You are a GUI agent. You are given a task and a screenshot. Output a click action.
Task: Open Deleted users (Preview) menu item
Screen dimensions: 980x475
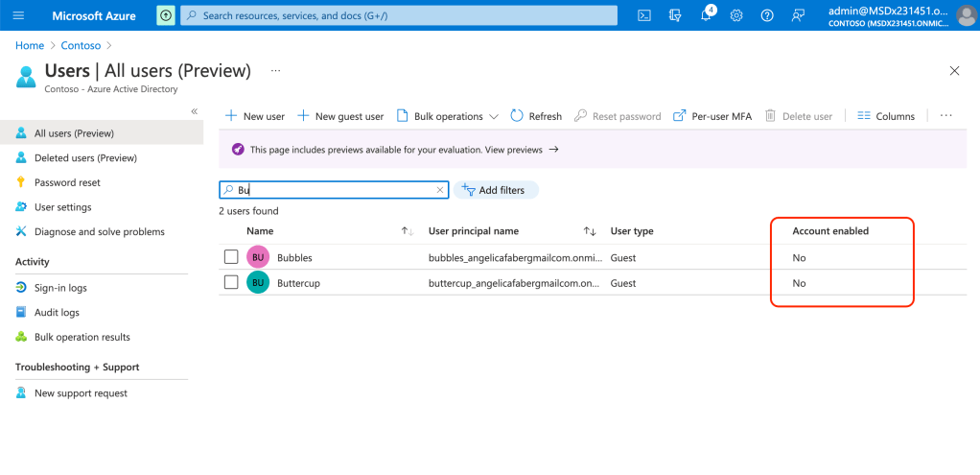pos(85,157)
